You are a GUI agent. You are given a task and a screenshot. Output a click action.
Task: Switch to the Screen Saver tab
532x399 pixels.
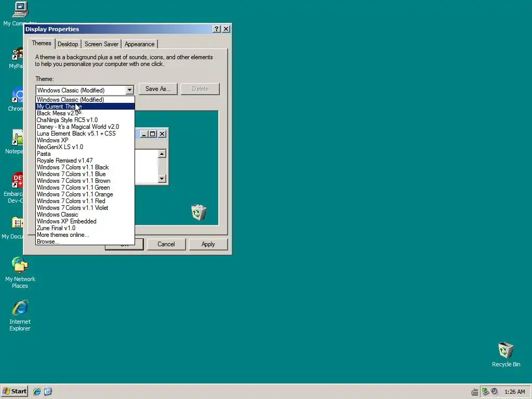101,44
